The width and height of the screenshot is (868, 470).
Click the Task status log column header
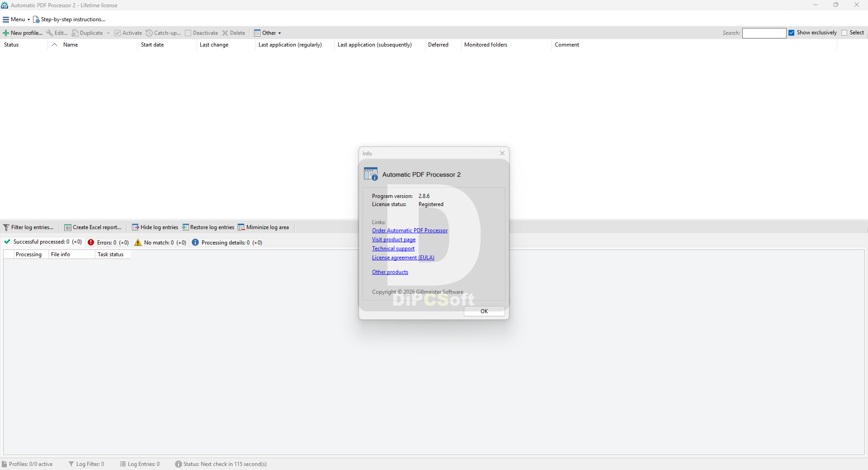(x=113, y=254)
